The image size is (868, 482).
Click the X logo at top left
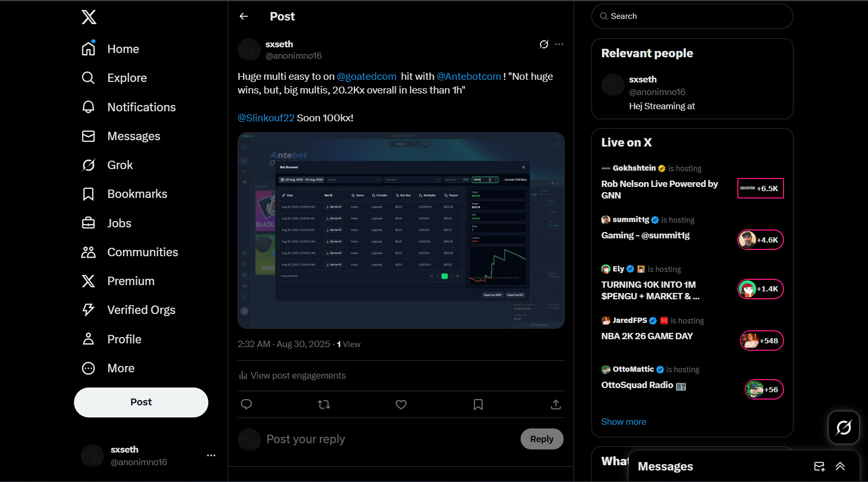89,17
